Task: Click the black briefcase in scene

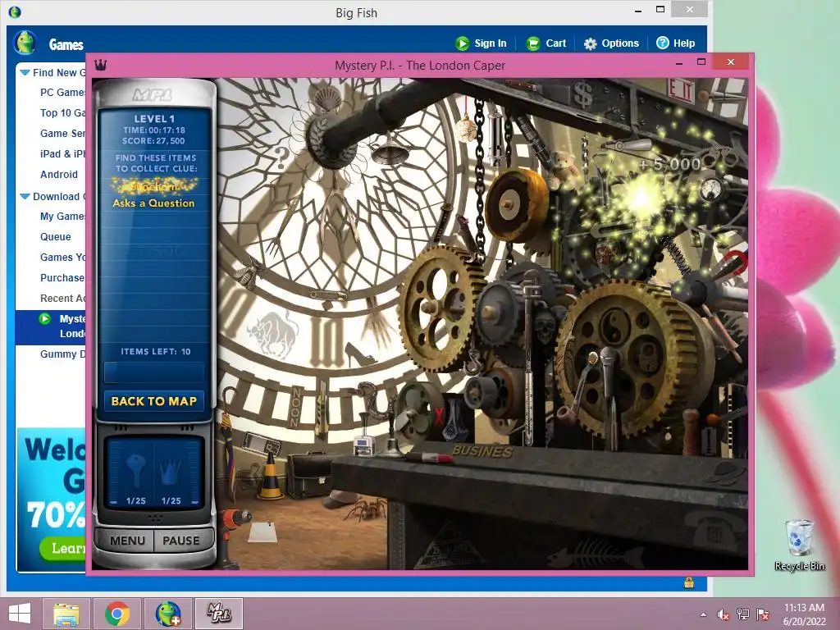Action: [311, 475]
